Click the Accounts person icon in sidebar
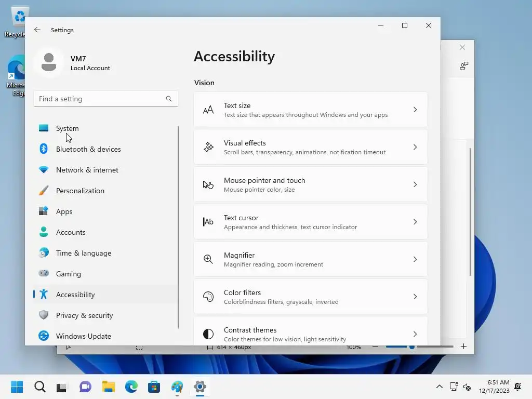 [44, 232]
